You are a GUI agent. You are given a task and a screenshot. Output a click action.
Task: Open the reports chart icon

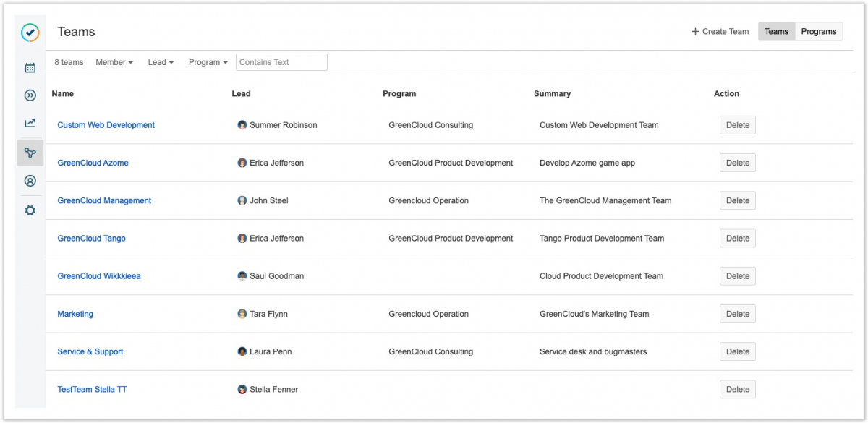coord(30,124)
